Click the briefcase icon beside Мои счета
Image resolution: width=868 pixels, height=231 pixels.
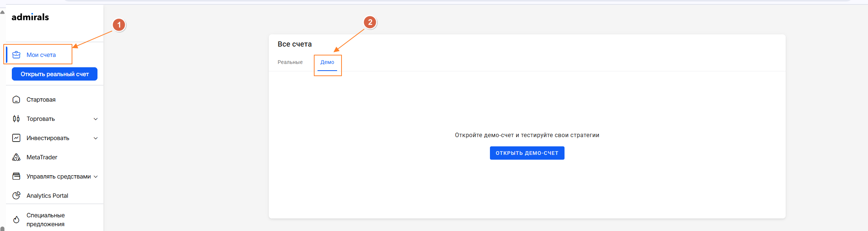tap(16, 55)
